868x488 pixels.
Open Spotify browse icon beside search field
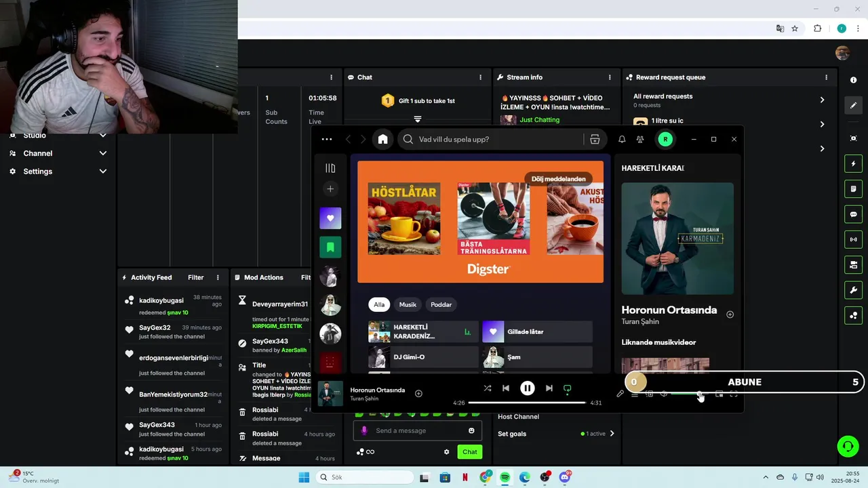coord(595,139)
